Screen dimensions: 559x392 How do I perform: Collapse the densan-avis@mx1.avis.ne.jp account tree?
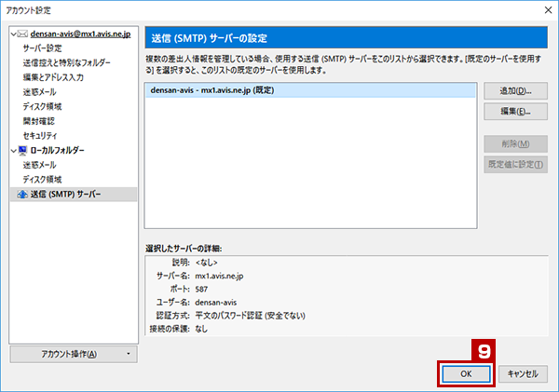[14, 34]
